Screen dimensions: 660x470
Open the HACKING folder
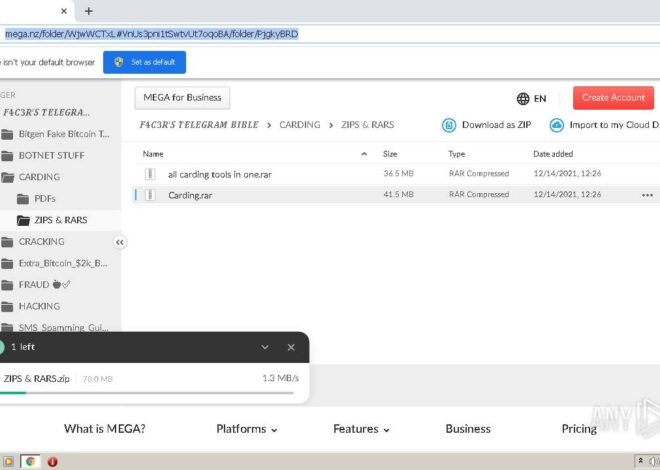[x=39, y=306]
